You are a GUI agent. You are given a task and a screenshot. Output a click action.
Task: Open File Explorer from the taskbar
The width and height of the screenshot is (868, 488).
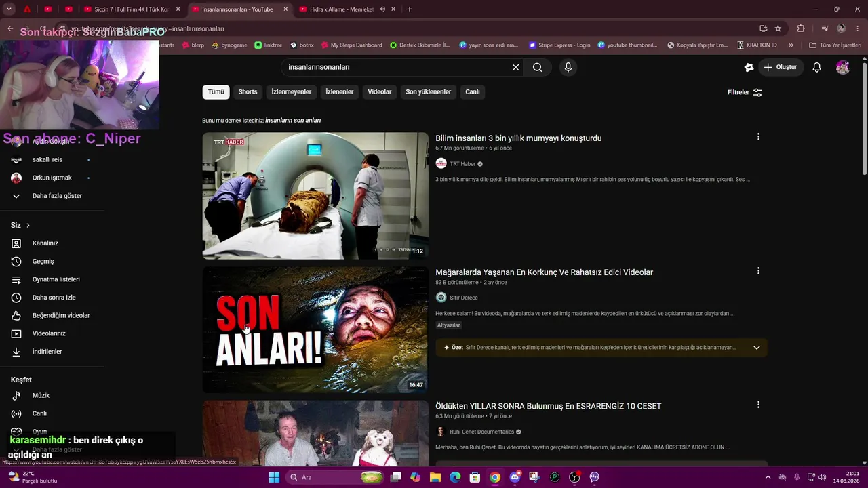coord(435,477)
